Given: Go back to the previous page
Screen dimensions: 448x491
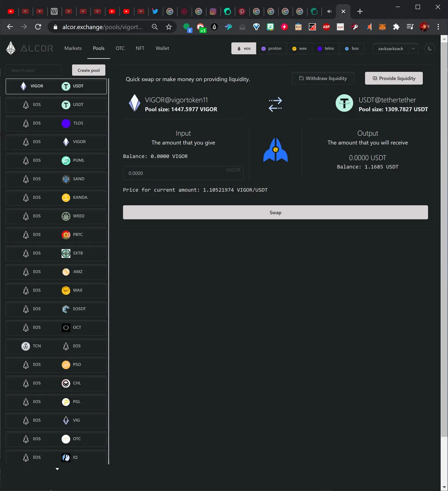Looking at the screenshot, I should click(x=10, y=27).
